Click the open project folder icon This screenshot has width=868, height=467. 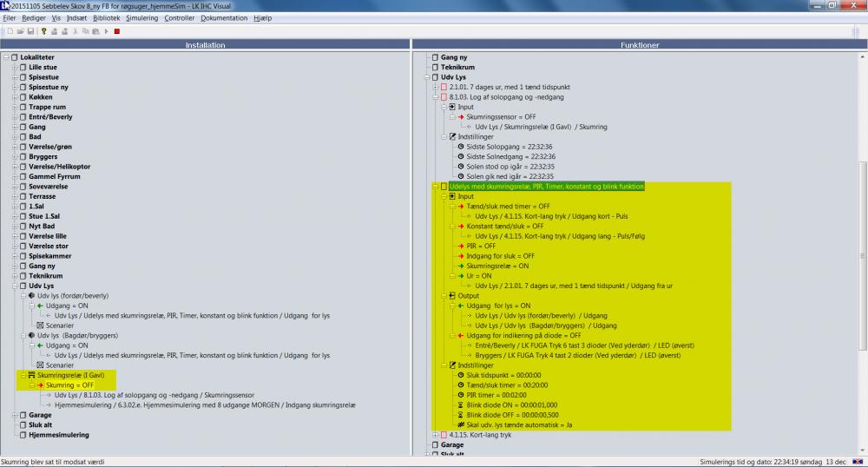[x=19, y=31]
